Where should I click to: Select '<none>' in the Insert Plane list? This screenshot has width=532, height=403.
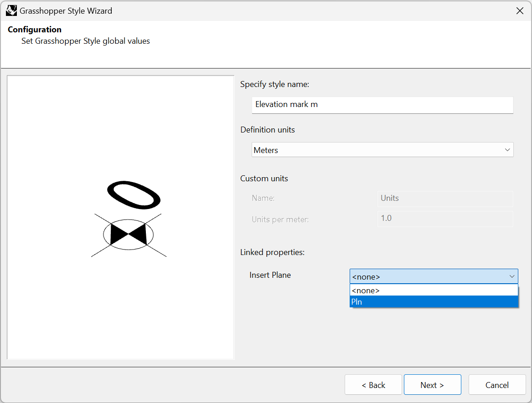tap(434, 291)
